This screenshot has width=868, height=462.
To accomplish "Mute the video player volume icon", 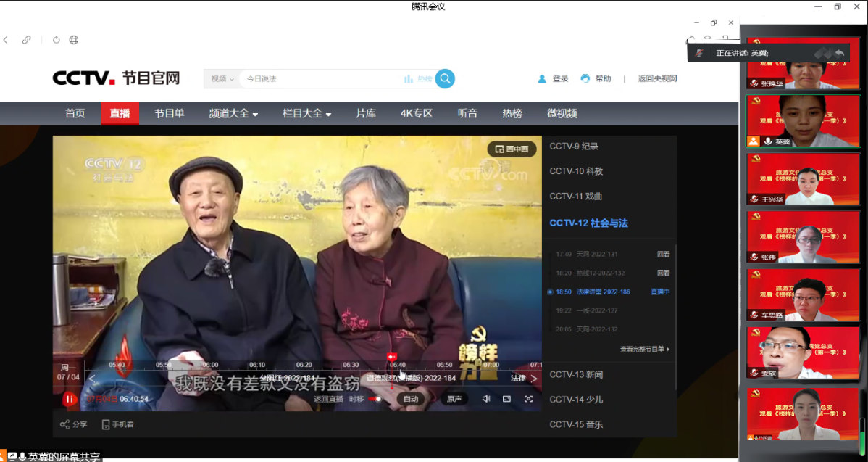I will 486,399.
